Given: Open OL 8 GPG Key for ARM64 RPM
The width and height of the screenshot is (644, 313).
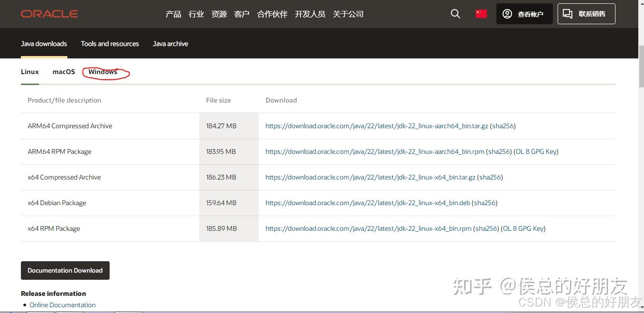Looking at the screenshot, I should 536,152.
